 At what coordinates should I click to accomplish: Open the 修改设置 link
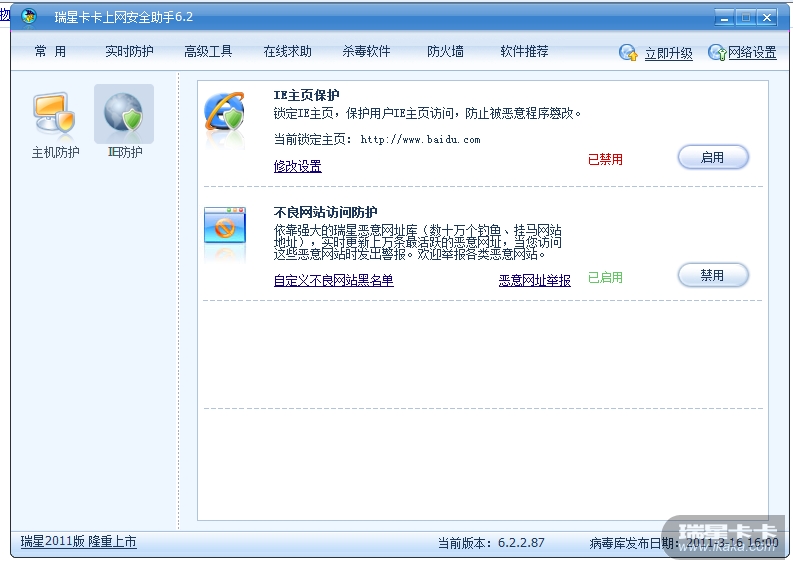[297, 166]
